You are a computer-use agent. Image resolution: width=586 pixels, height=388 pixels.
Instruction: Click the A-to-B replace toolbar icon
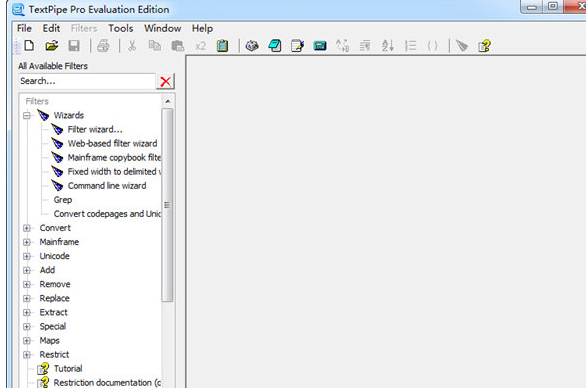pyautogui.click(x=342, y=46)
